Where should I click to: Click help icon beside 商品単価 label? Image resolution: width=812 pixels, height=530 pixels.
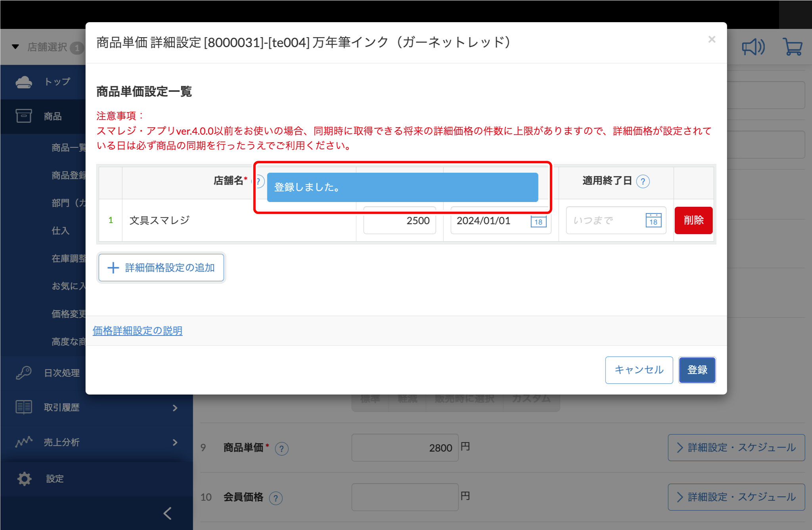282,448
